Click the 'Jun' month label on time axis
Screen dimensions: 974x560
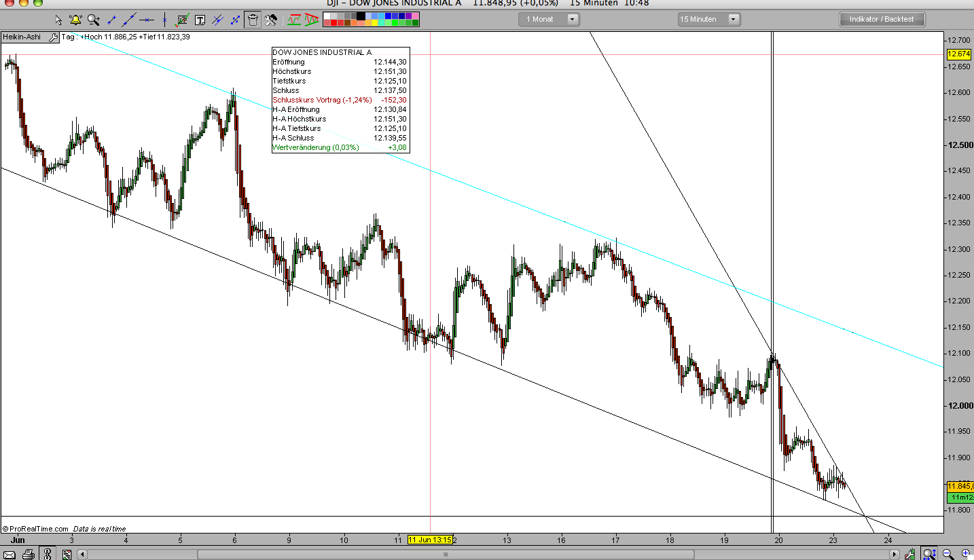coord(17,540)
